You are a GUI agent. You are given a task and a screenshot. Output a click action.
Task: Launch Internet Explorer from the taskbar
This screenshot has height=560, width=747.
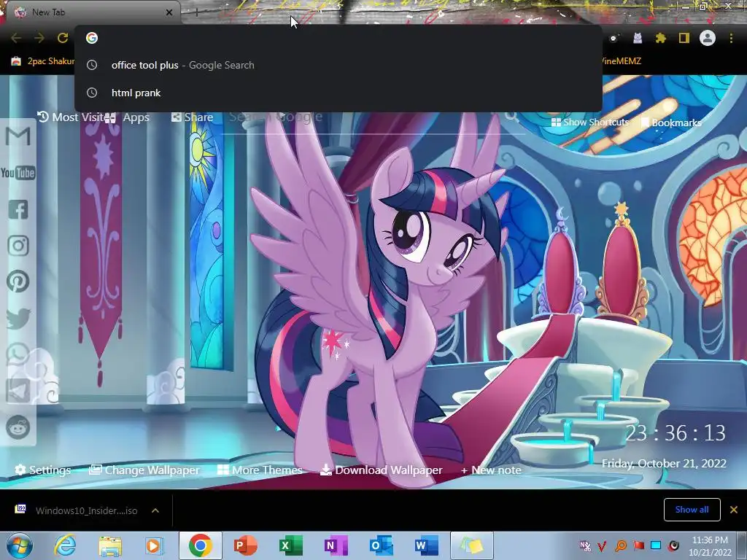pyautogui.click(x=65, y=545)
